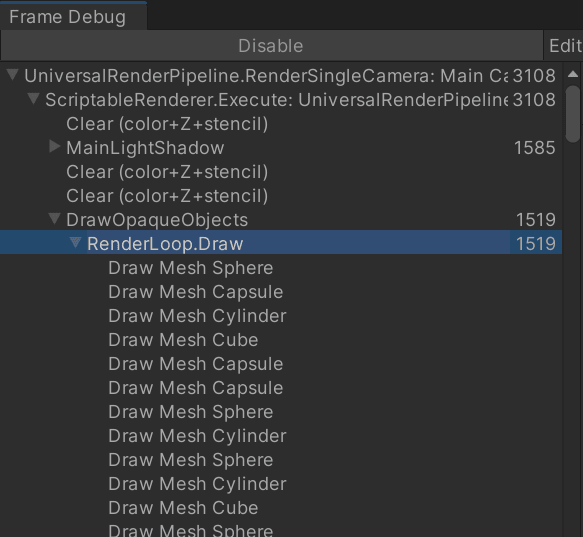Click the Edit button at right
583x537 pixels.
[564, 46]
